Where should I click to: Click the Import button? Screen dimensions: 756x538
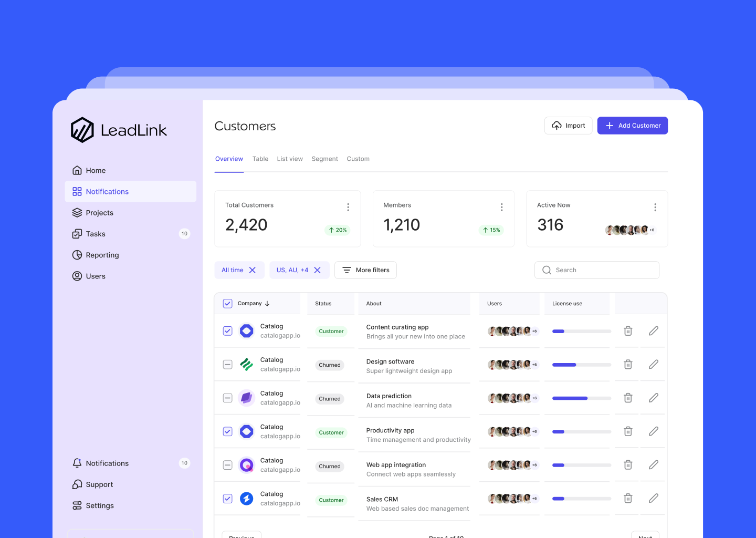click(568, 126)
